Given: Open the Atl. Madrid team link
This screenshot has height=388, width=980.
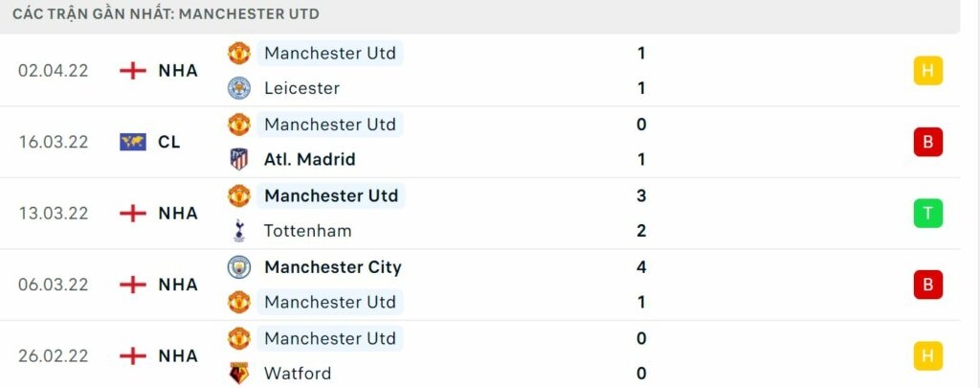Looking at the screenshot, I should 307,159.
